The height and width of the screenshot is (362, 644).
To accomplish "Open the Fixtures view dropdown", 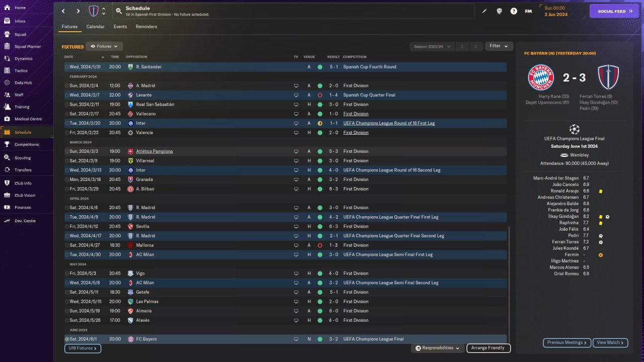I will [x=104, y=46].
